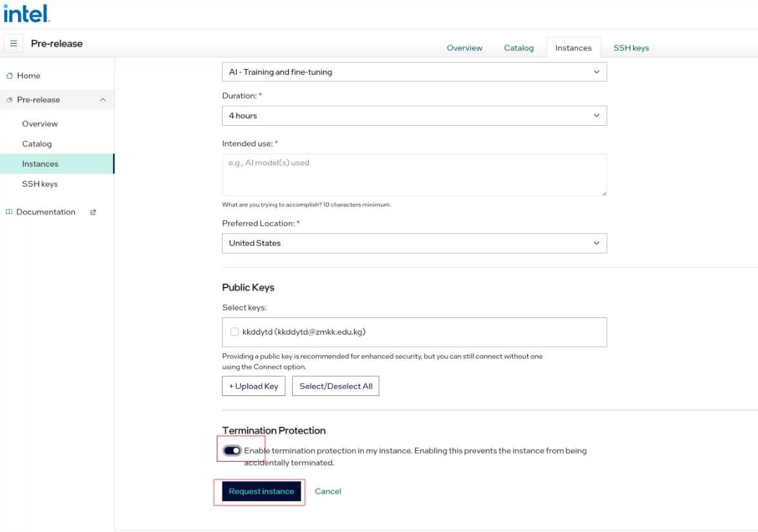
Task: Open the AI - Training and fine-tuning dropdown
Action: (414, 72)
